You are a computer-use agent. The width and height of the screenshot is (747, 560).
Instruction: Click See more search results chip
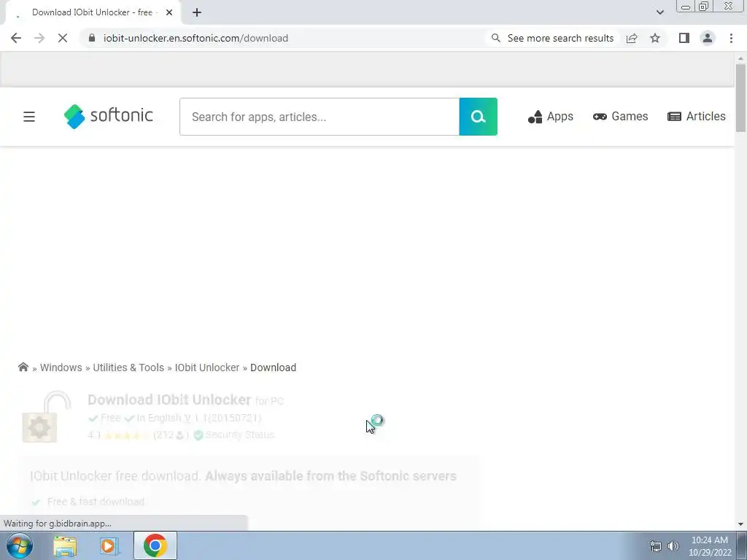point(552,38)
